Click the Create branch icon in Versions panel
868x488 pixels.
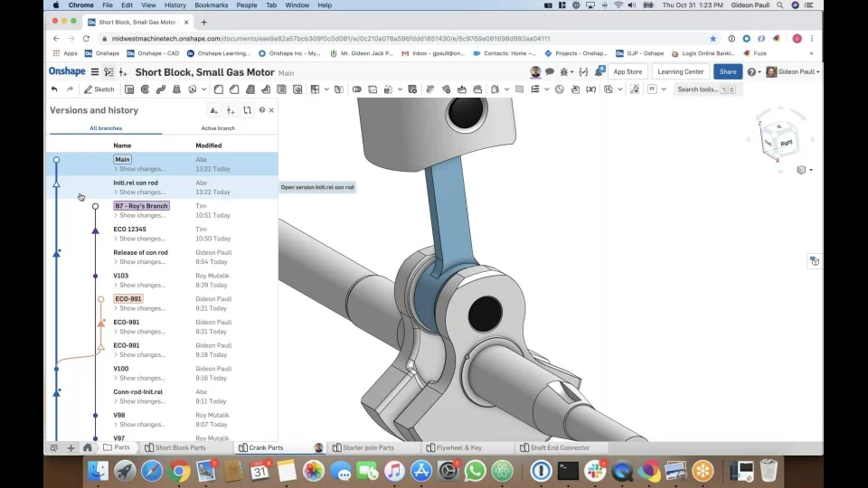[231, 110]
